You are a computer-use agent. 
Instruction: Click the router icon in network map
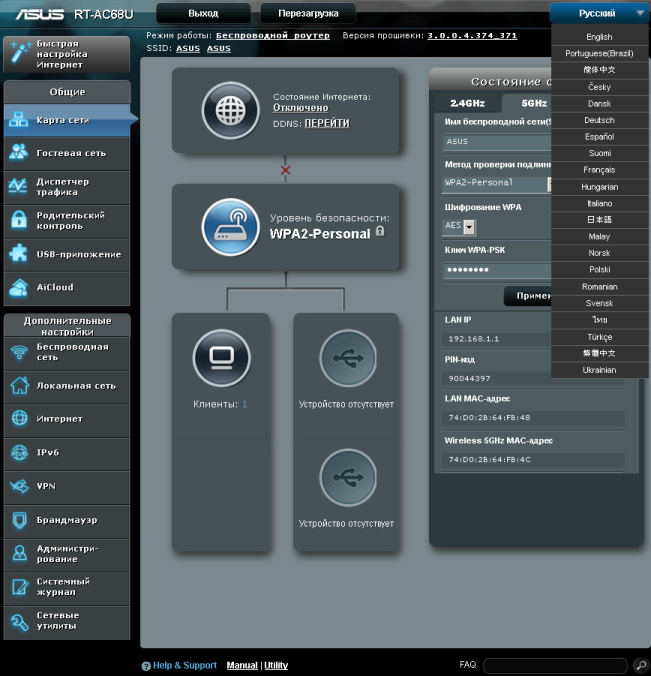click(231, 227)
